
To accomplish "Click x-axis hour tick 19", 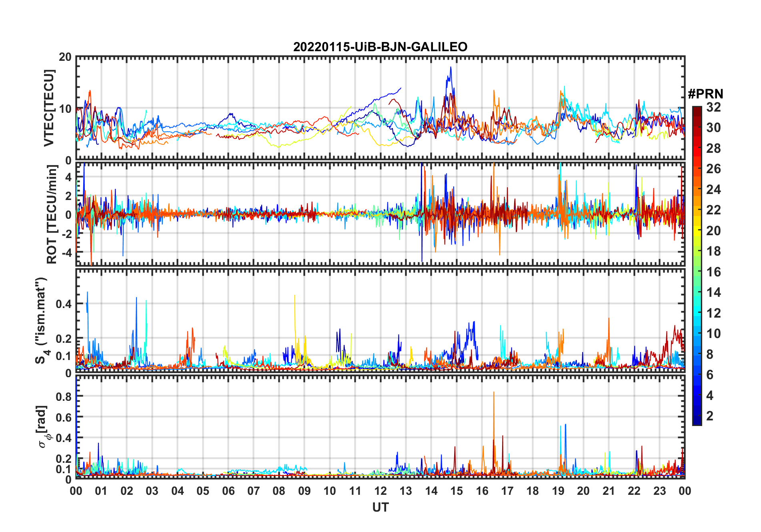I will pos(558,491).
